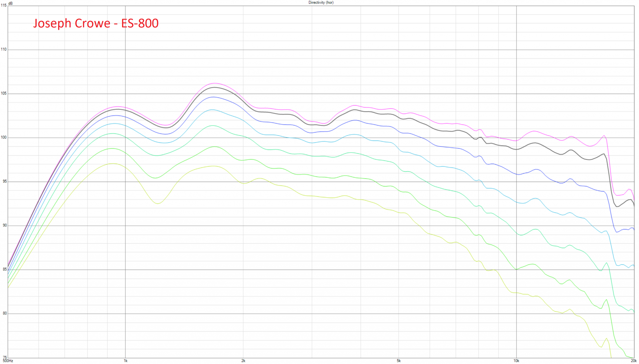The image size is (639, 364).
Task: Click the 100 dB axis label
Action: tap(3, 137)
